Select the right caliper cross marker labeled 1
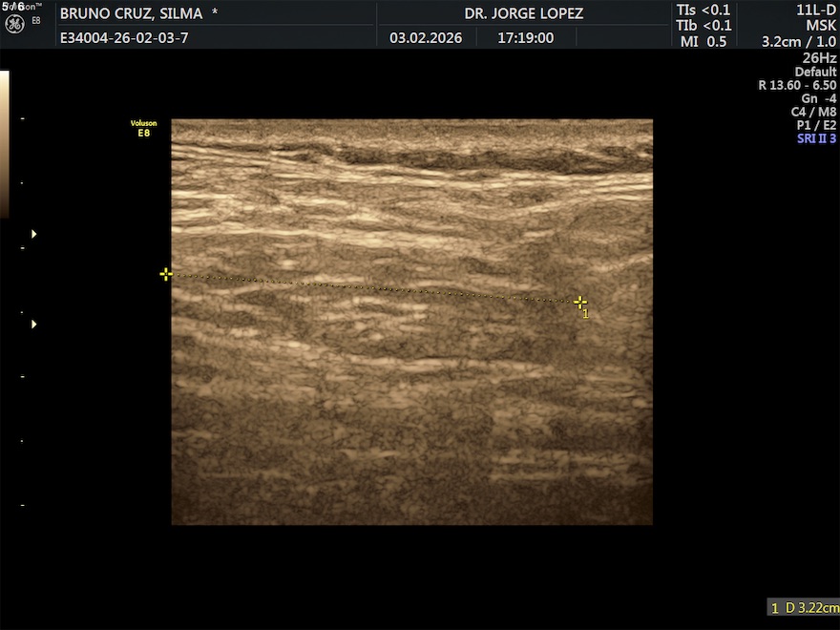 click(x=580, y=302)
